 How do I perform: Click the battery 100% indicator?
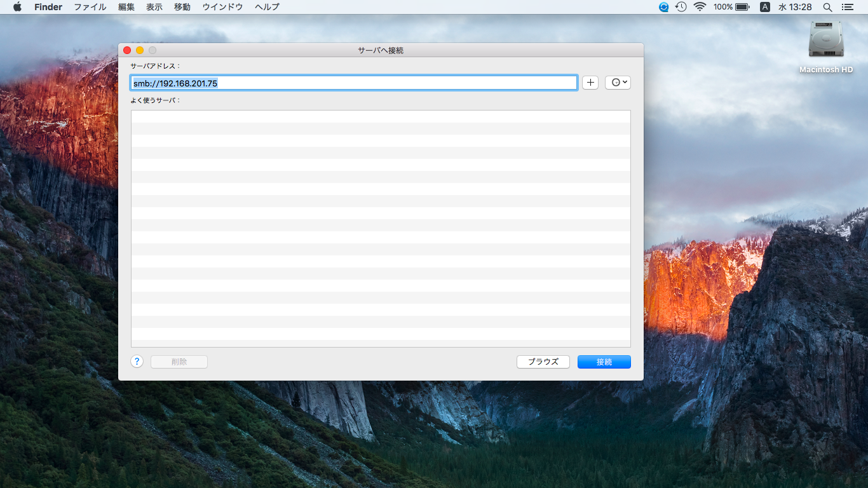click(x=731, y=7)
